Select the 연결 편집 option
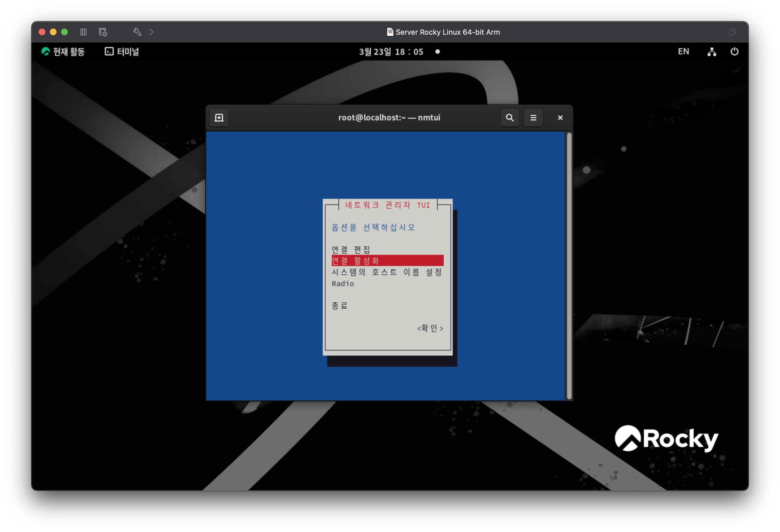 pyautogui.click(x=351, y=249)
